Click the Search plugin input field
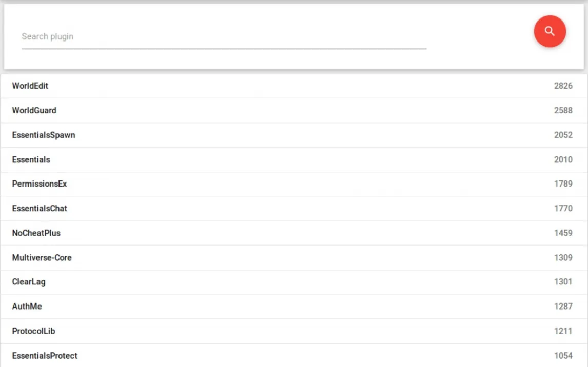This screenshot has width=588, height=367. [224, 37]
